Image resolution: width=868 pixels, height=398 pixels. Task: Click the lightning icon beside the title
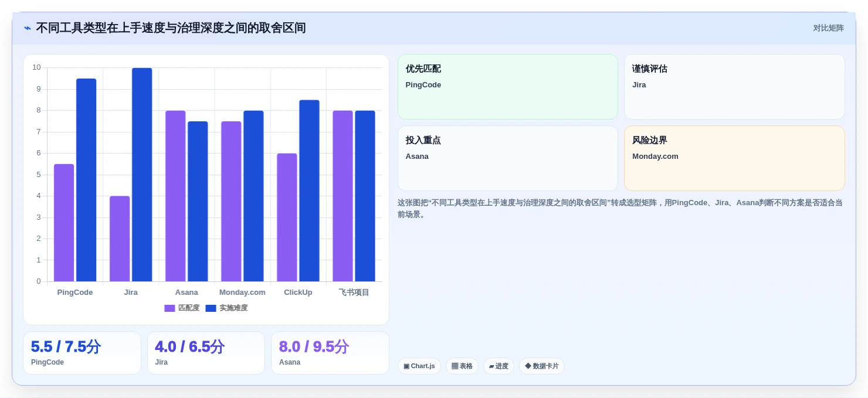pyautogui.click(x=28, y=28)
